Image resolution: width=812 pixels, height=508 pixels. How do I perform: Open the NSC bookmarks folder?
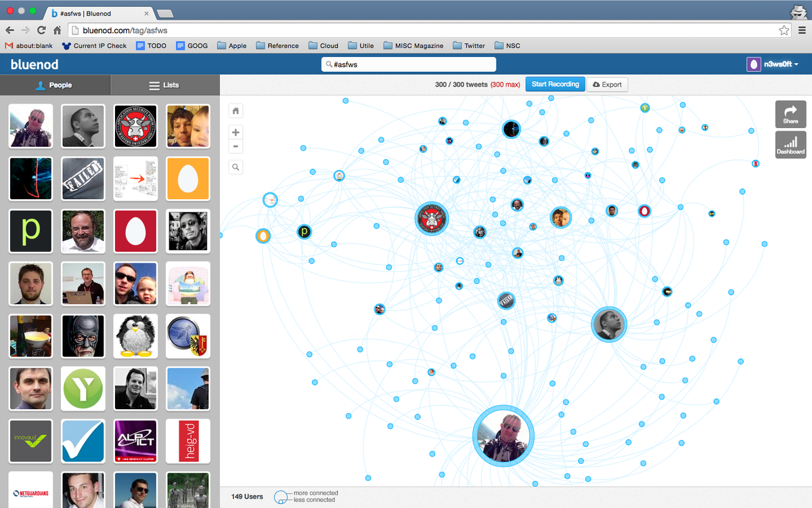pyautogui.click(x=507, y=46)
